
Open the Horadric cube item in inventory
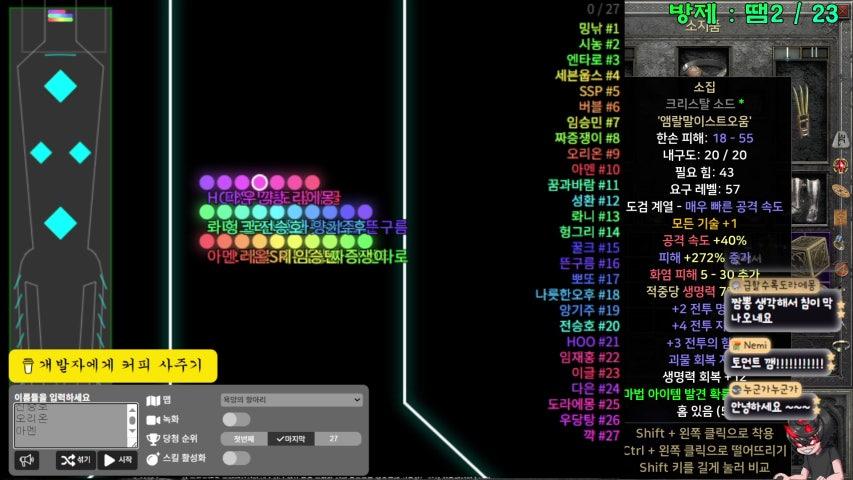809,256
